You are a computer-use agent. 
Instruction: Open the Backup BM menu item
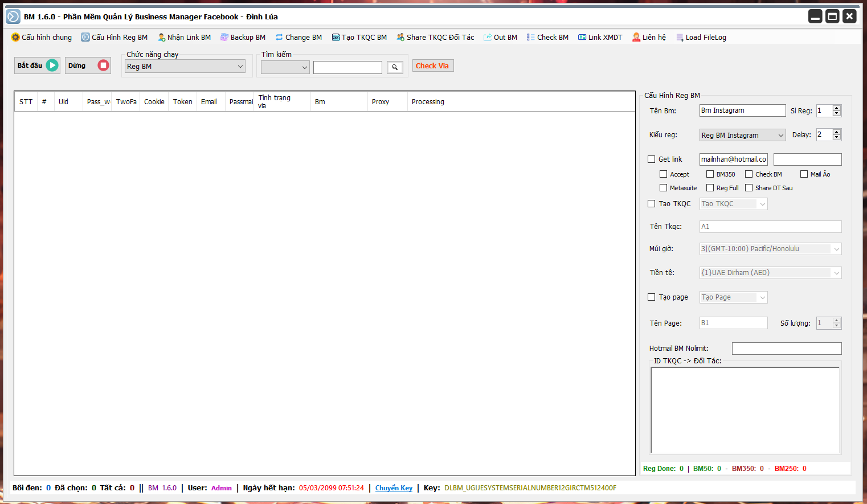pos(243,37)
